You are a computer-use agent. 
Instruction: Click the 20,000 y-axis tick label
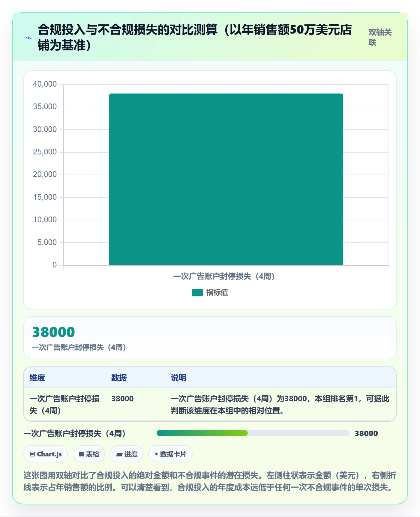click(x=45, y=174)
